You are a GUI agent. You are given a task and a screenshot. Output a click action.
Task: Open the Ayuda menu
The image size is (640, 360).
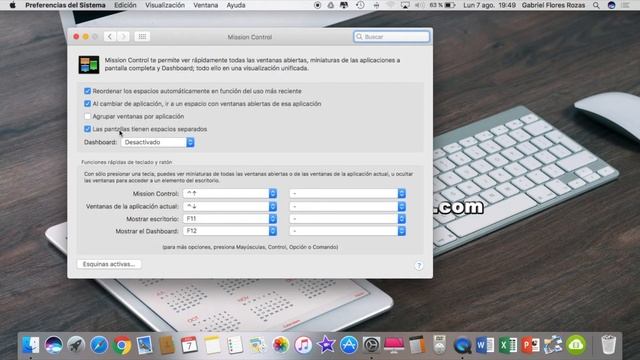coord(236,5)
